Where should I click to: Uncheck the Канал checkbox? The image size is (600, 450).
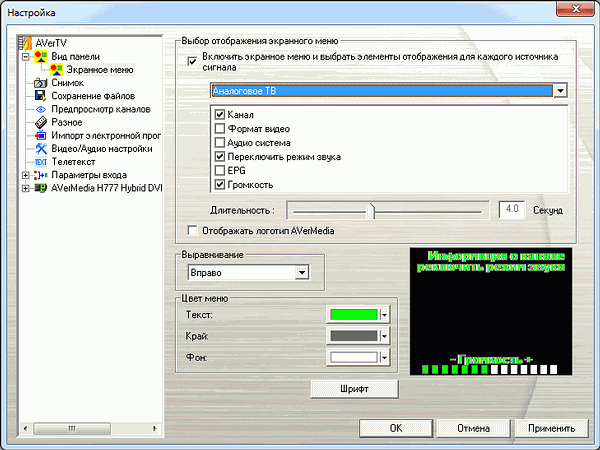220,114
